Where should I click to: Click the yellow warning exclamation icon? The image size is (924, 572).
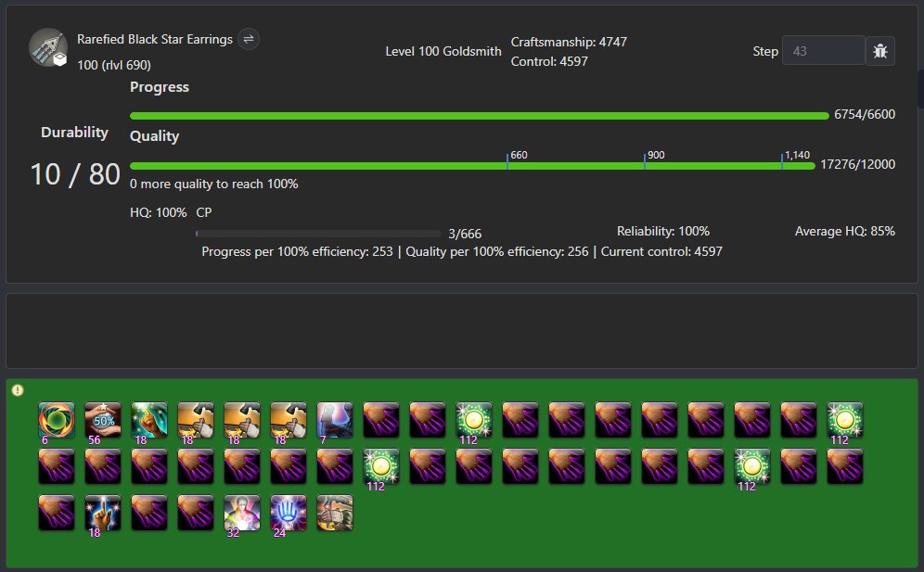click(x=18, y=390)
